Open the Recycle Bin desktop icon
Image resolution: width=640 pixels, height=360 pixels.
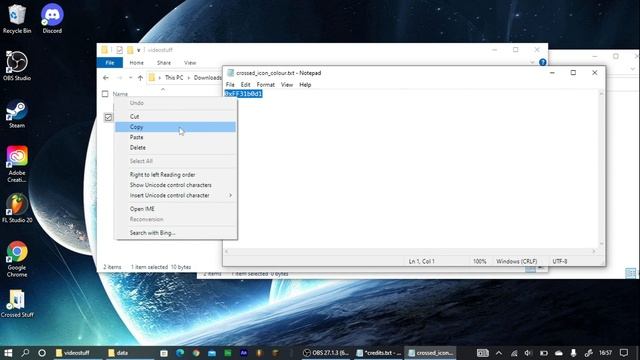click(x=17, y=18)
